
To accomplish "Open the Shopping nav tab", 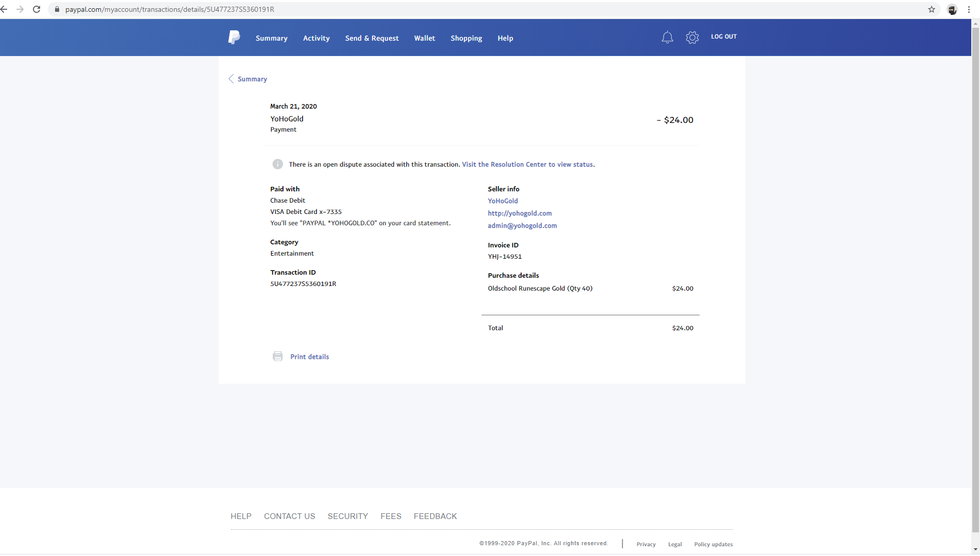I will pos(467,38).
